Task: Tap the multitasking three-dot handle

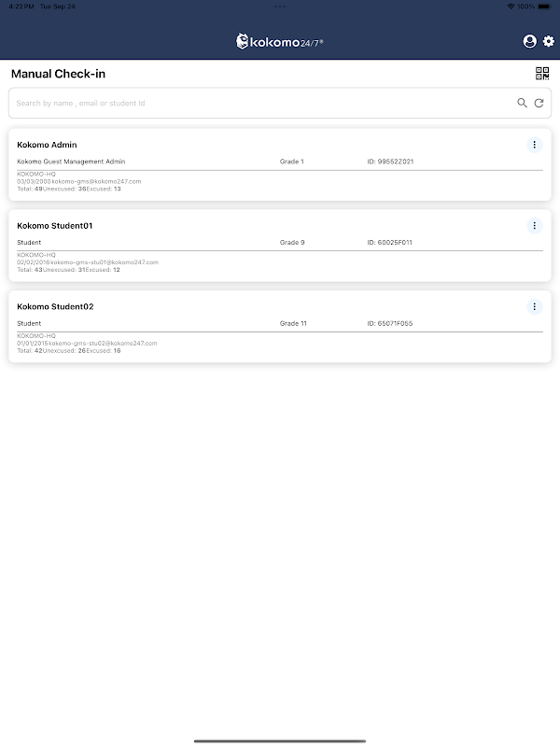Action: point(280,7)
